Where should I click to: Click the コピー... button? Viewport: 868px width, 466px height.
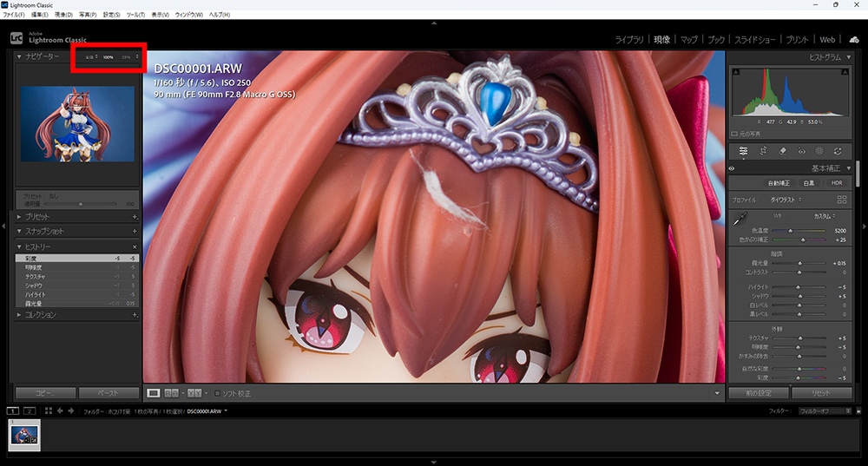coord(45,393)
